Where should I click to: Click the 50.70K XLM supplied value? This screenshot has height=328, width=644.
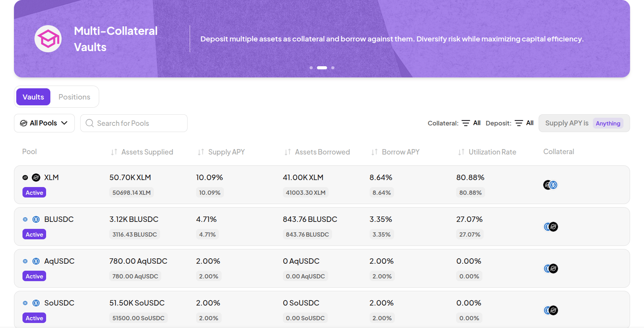point(130,177)
